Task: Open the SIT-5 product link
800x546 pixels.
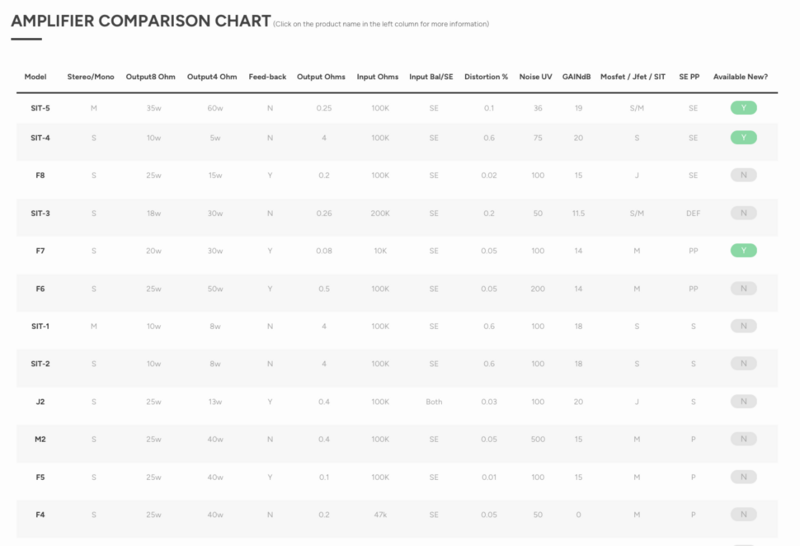Action: pos(40,107)
